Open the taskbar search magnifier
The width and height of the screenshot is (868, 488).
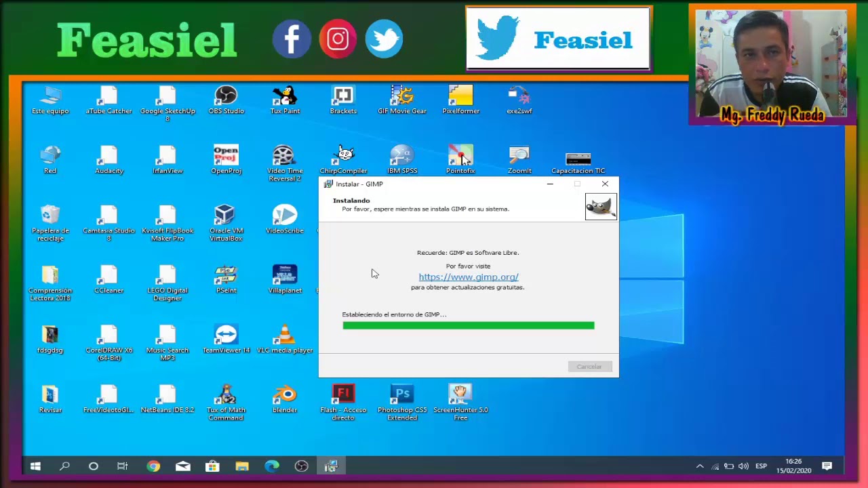point(64,466)
